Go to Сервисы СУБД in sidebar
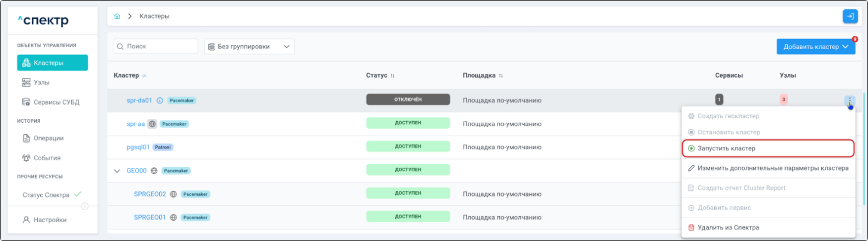 click(56, 102)
